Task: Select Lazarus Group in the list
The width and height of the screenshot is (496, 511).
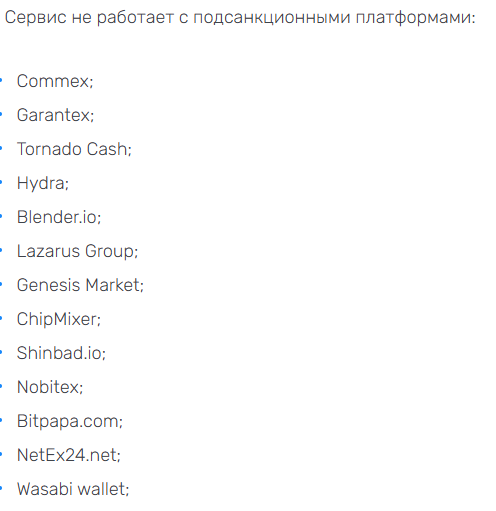Action: click(x=77, y=251)
